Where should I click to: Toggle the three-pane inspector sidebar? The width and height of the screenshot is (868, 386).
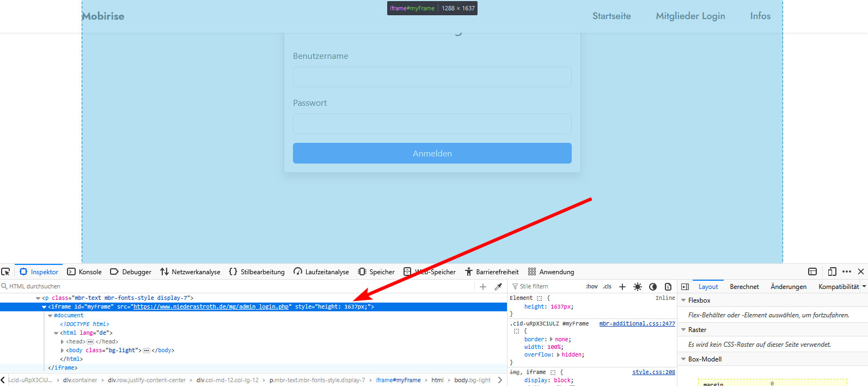coord(685,286)
